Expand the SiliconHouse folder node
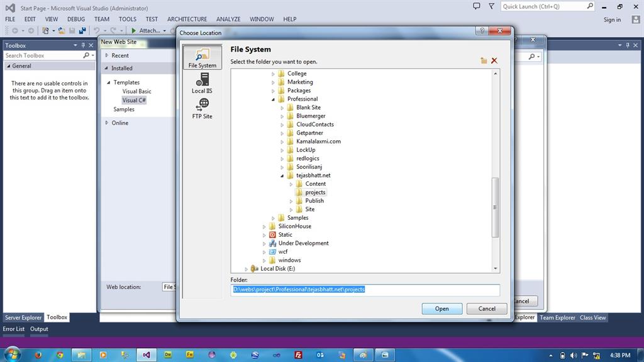Screen dimensions: 644x362 pos(264,227)
